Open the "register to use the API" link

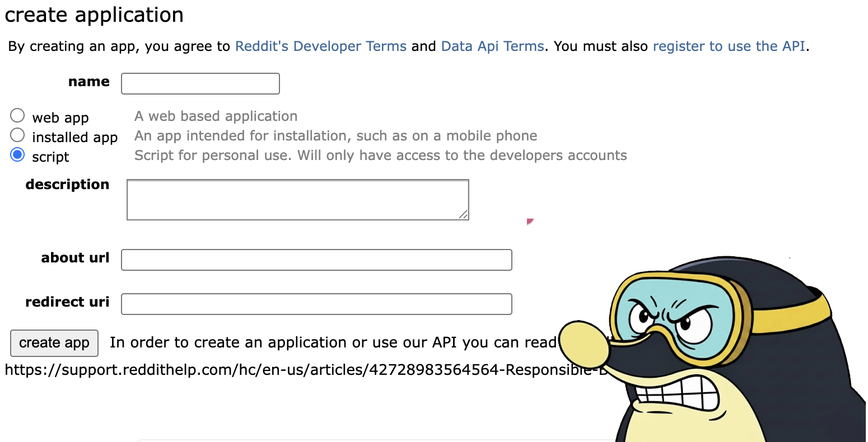point(729,46)
